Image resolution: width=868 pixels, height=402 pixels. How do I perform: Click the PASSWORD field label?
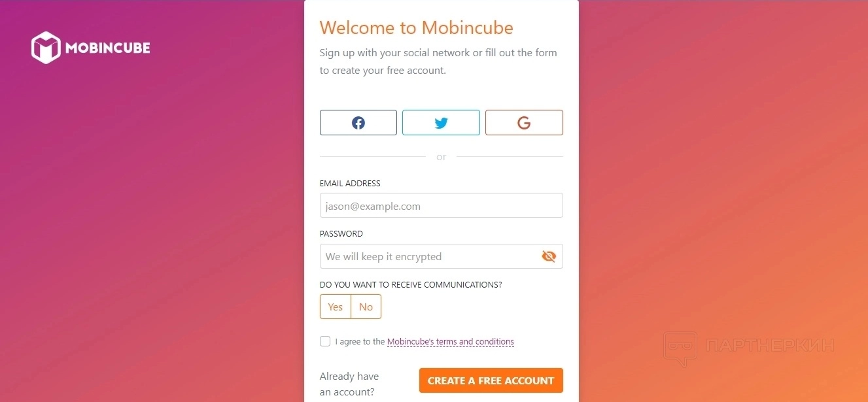click(x=341, y=234)
